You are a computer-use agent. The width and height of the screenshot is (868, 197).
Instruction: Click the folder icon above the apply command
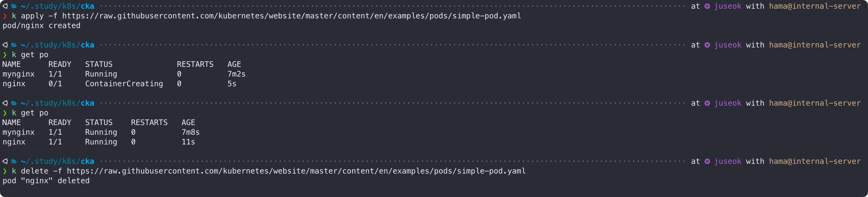[14, 6]
